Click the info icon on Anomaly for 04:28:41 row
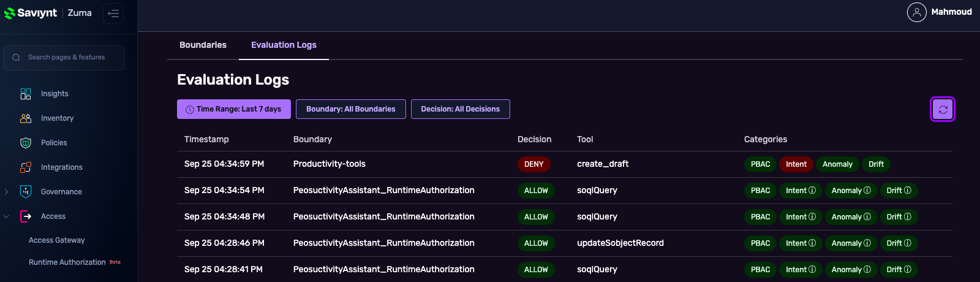 (867, 270)
